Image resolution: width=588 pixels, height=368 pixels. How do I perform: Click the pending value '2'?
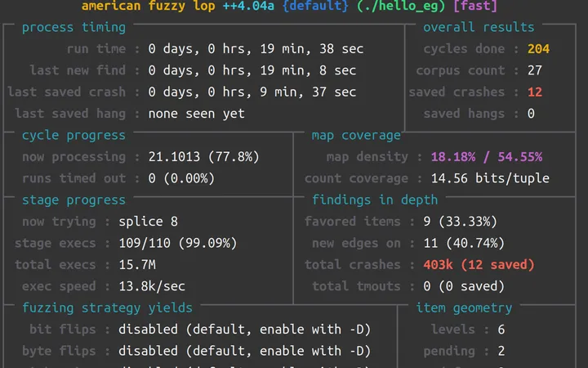[501, 351]
